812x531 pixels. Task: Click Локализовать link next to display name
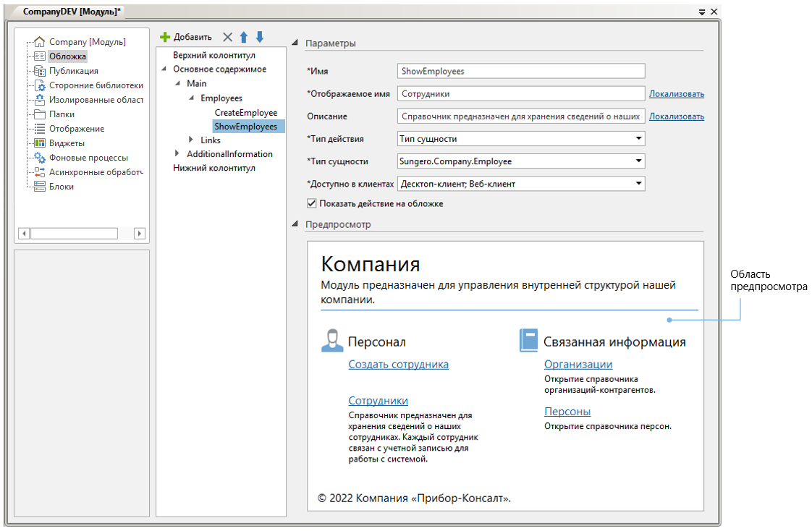point(676,94)
